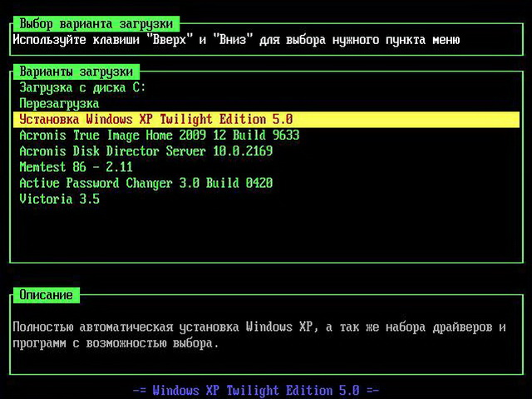Choose the 'Перезагрузка' menu entry
The height and width of the screenshot is (399, 532).
(59, 103)
